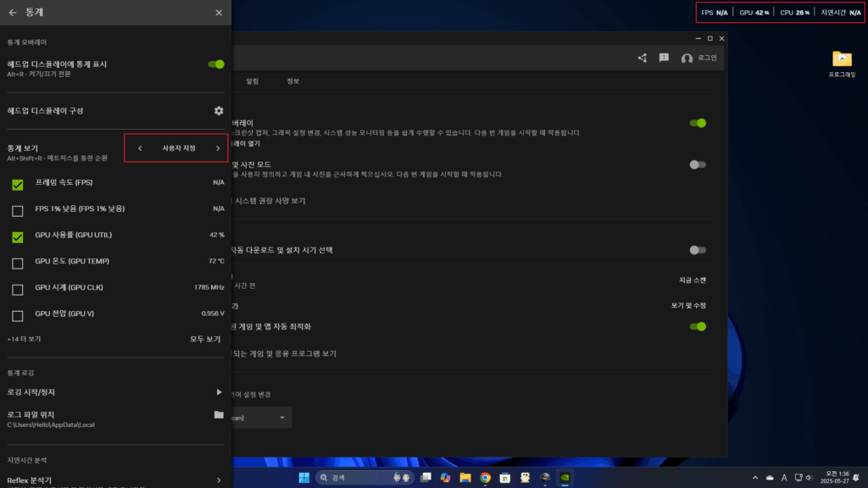
Task: Click the 지연시간 N/A overlay readout
Action: click(x=840, y=12)
